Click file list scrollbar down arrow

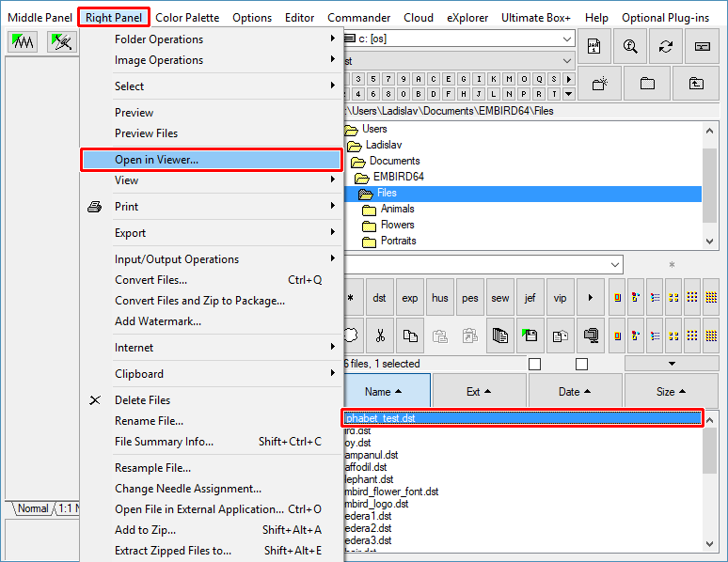coord(709,544)
